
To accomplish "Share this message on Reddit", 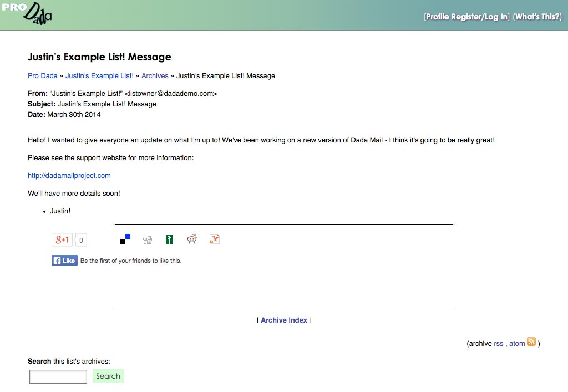I will pyautogui.click(x=192, y=240).
